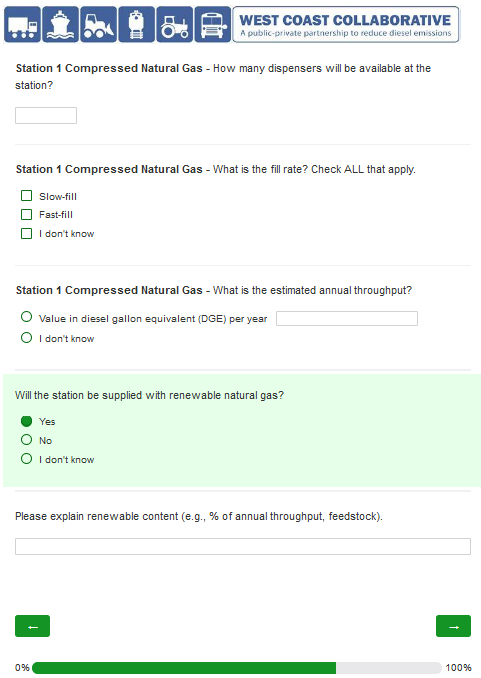The height and width of the screenshot is (678, 481).
Task: Select the DGE per year value radio
Action: click(26, 317)
